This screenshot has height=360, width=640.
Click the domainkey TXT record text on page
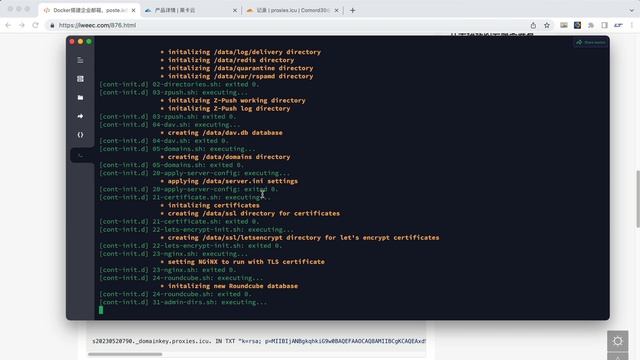[259, 341]
